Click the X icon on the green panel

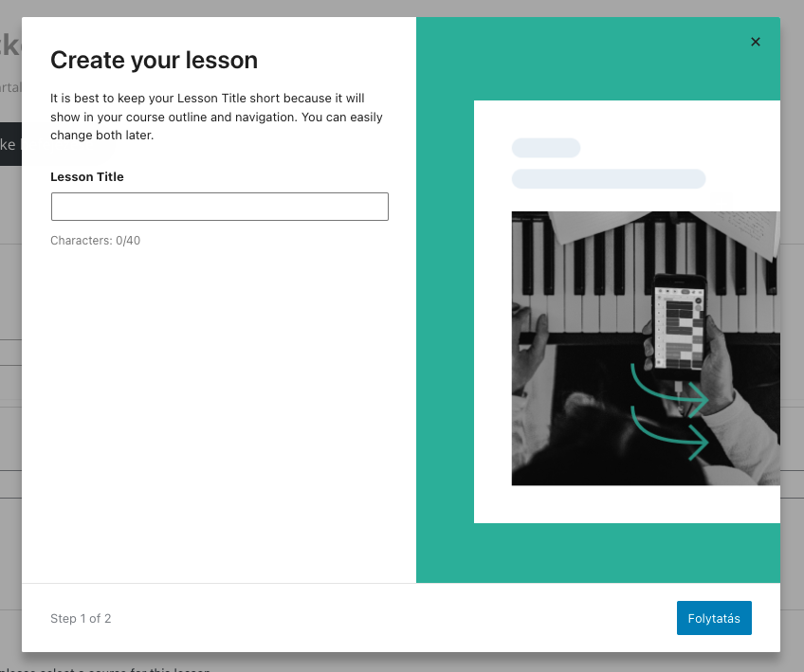[755, 42]
